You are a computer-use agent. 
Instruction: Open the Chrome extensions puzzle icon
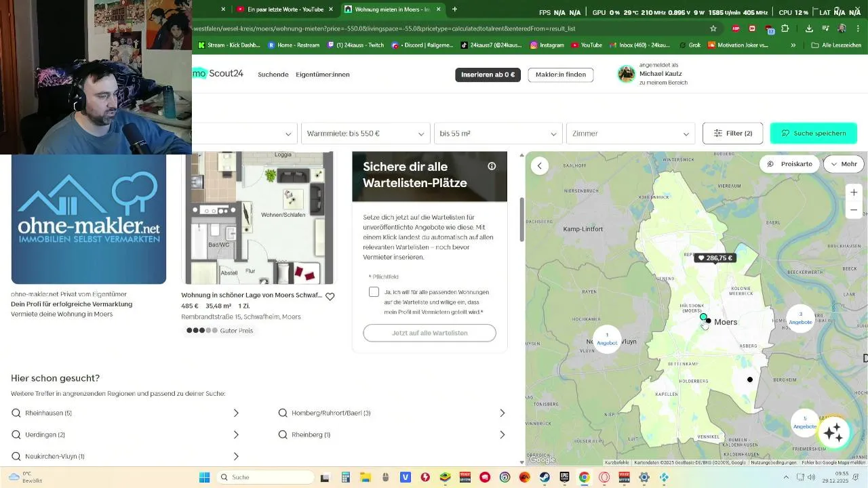coord(785,28)
